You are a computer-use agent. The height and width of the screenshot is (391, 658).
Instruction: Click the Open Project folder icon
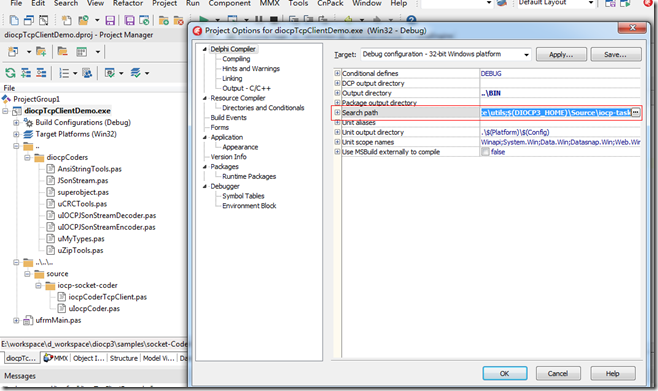(x=84, y=20)
